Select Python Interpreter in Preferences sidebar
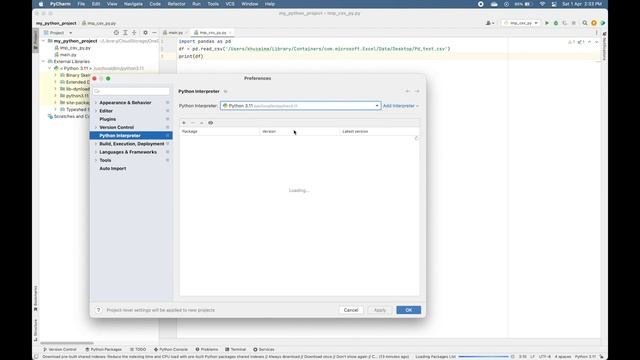Screen dimensions: 640x360 (131, 136)
